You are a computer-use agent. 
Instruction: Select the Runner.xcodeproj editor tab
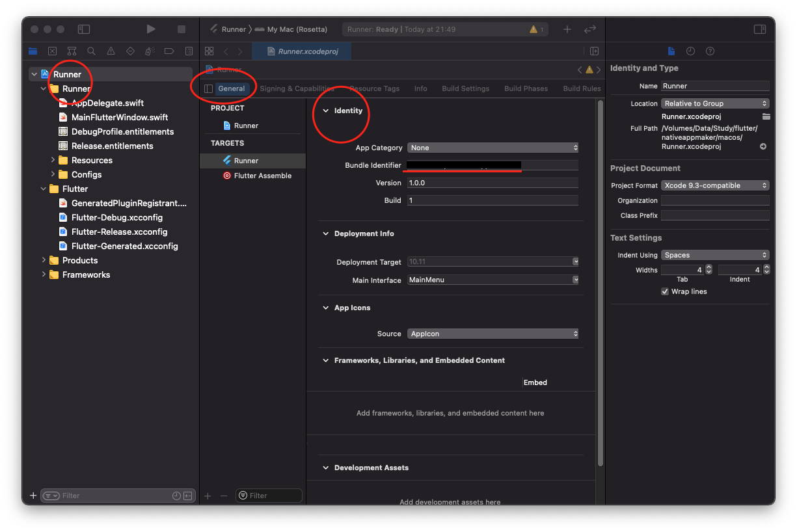301,51
